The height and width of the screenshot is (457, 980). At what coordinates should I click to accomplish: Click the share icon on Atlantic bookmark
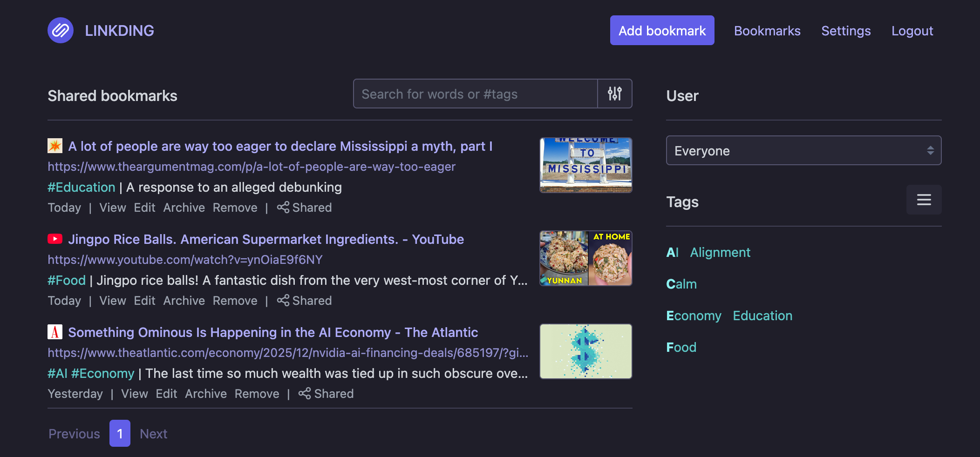tap(305, 394)
